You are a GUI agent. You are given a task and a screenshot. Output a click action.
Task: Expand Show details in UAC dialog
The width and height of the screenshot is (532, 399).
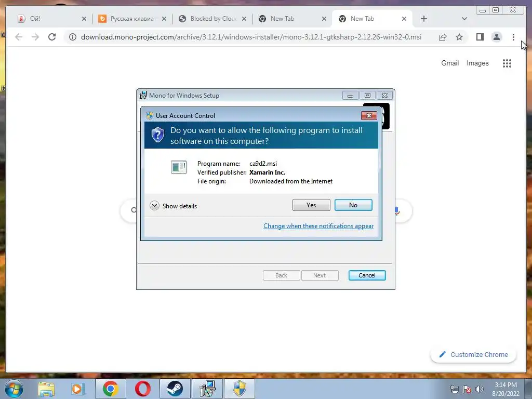point(174,206)
